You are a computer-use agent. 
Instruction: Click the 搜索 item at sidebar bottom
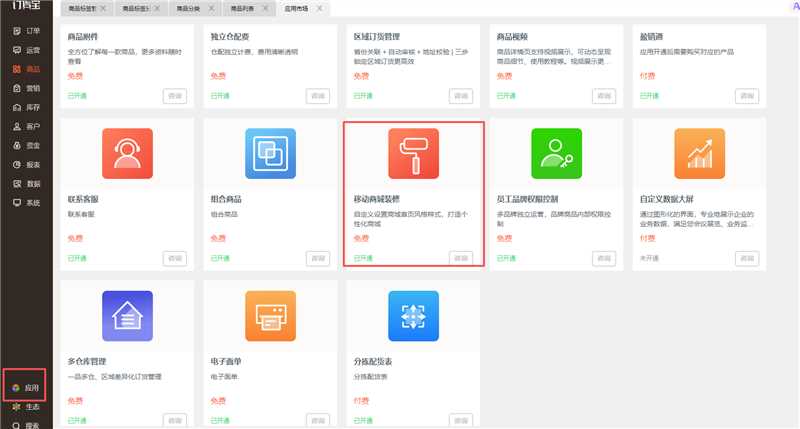pos(26,425)
